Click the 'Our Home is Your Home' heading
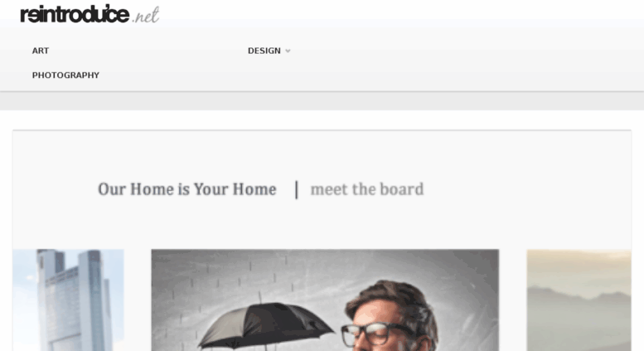 pos(186,189)
